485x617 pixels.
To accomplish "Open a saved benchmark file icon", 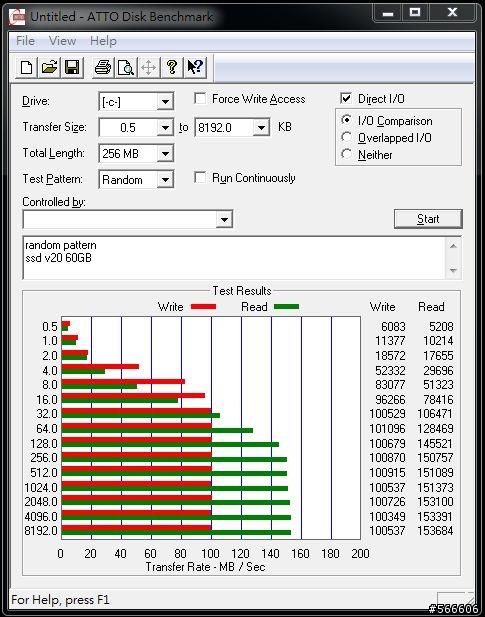I will 49,67.
